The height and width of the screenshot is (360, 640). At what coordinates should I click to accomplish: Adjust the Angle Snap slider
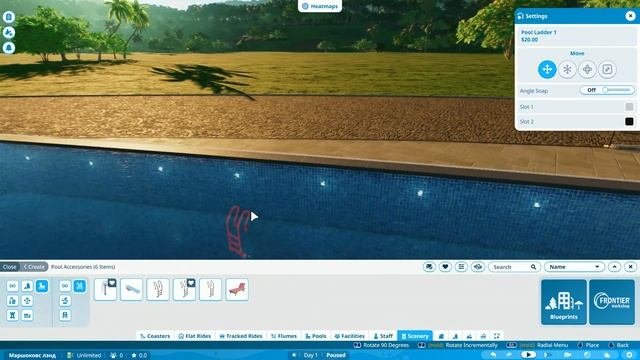(x=607, y=90)
